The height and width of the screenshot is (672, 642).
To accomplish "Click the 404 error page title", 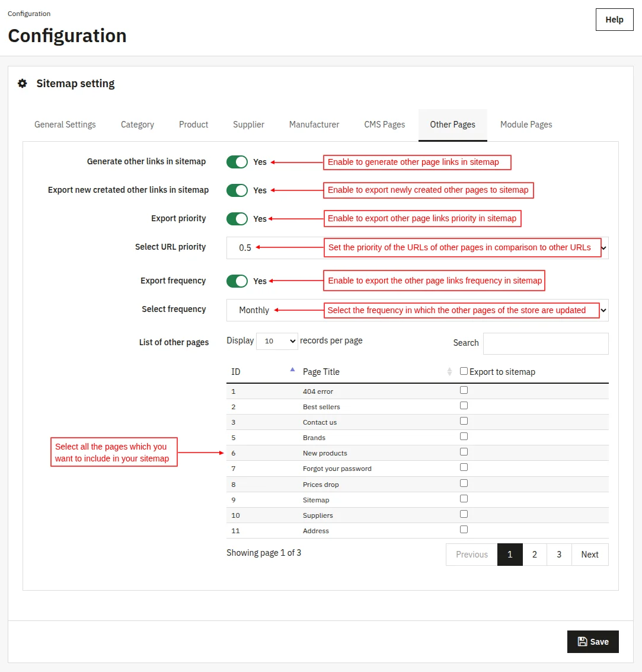I will (318, 391).
